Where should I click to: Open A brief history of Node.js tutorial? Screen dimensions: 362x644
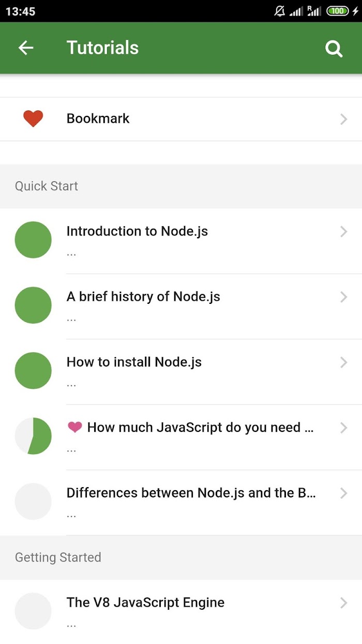tap(181, 306)
